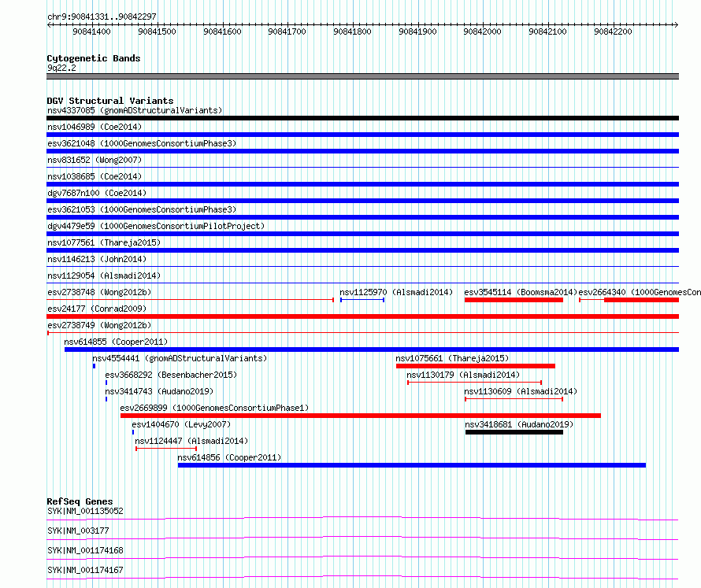Click the small blue esv1404670 marker
Image resolution: width=701 pixels, height=588 pixels.
[x=133, y=432]
